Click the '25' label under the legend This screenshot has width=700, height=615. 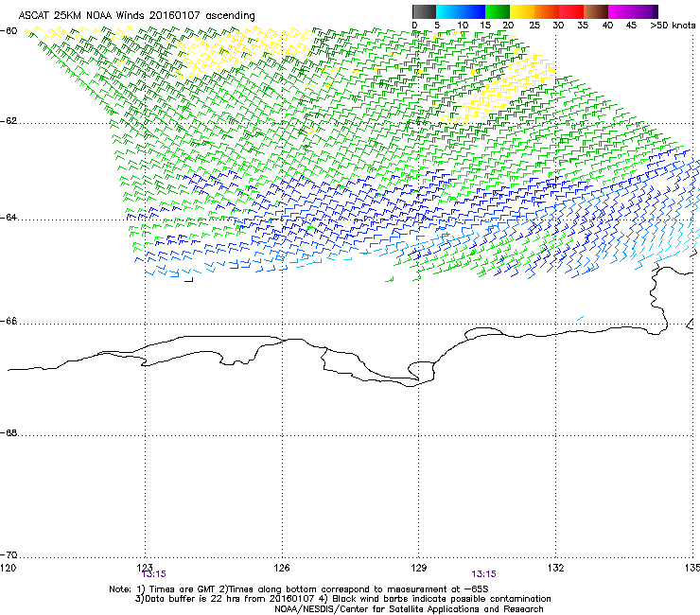[534, 26]
